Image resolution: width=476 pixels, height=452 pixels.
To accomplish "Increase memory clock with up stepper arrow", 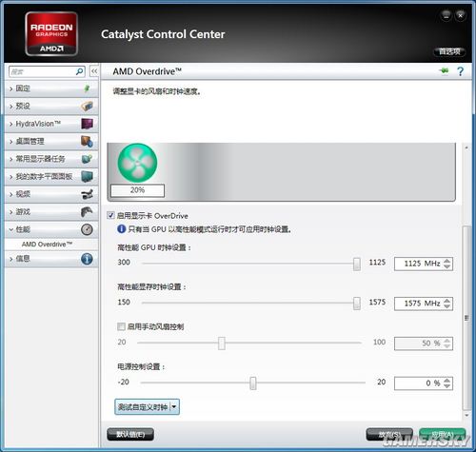I will [447, 301].
